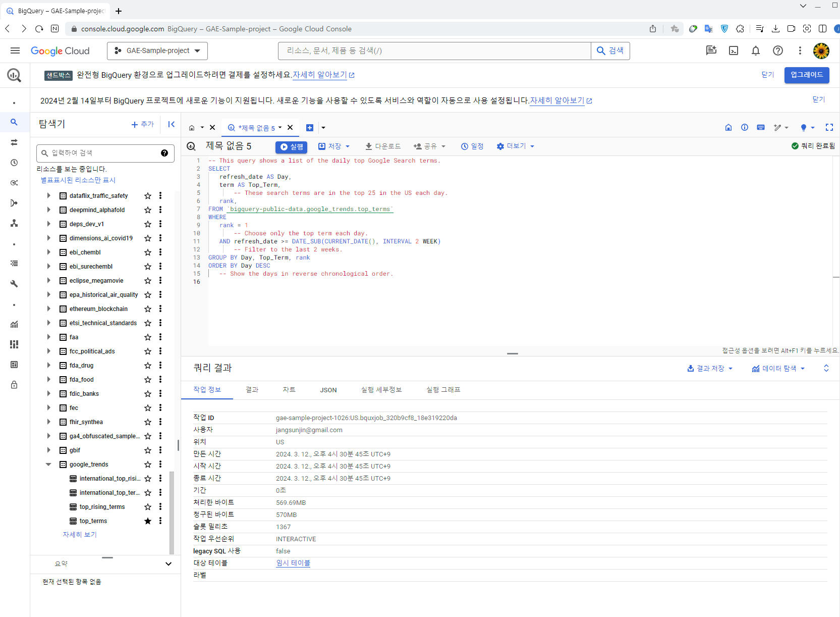840x617 pixels.
Task: Expand the fhir_synthea dataset
Action: pos(48,422)
